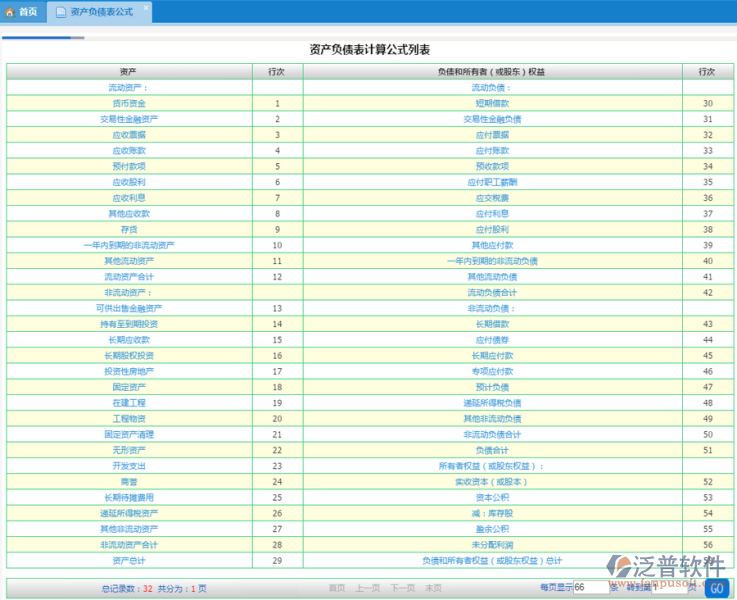Open the 交易性金融资产 link
This screenshot has width=737, height=600.
129,119
